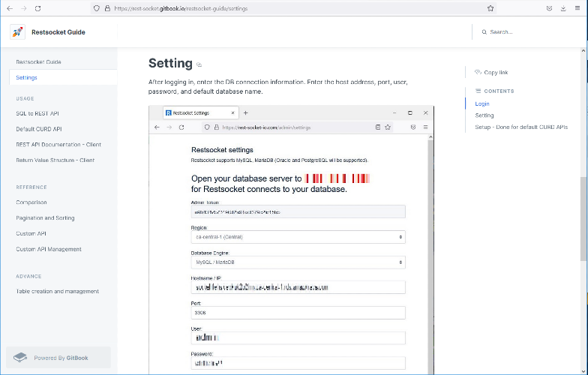Select Restsocket Guide in sidebar
This screenshot has width=588, height=375.
(x=38, y=62)
